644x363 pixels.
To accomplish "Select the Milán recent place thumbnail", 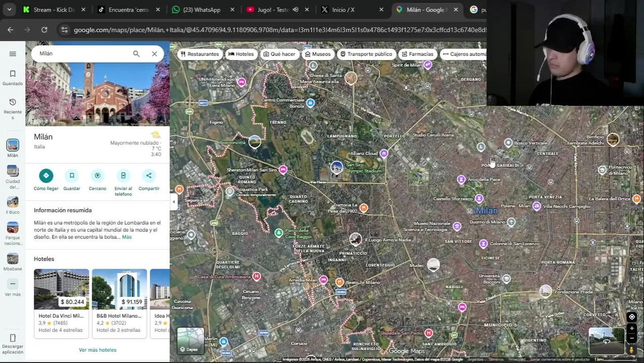I will [13, 145].
